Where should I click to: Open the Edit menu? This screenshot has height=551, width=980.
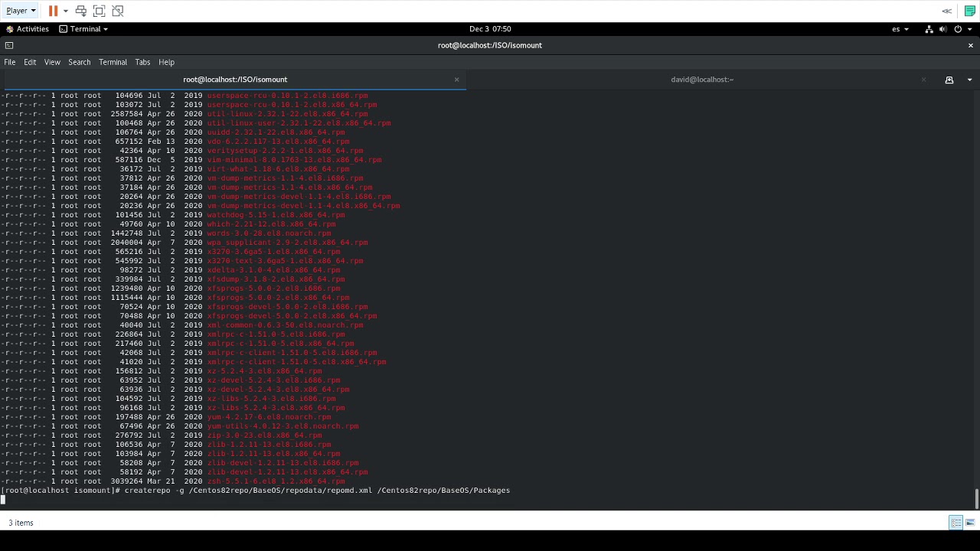[30, 62]
